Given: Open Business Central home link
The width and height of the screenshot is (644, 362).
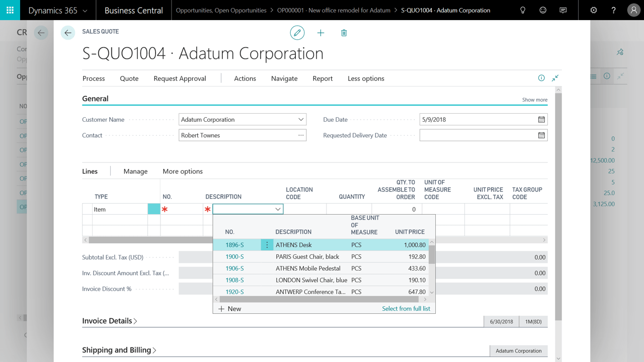Looking at the screenshot, I should (x=134, y=10).
